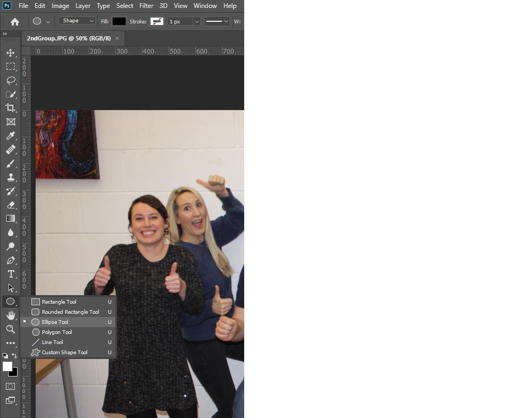Reset default foreground and background colors

[5, 356]
